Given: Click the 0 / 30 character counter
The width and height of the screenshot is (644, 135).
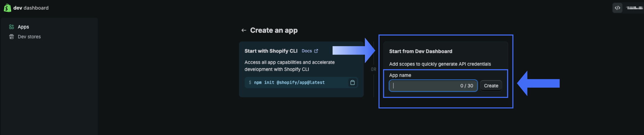Looking at the screenshot, I should 467,86.
